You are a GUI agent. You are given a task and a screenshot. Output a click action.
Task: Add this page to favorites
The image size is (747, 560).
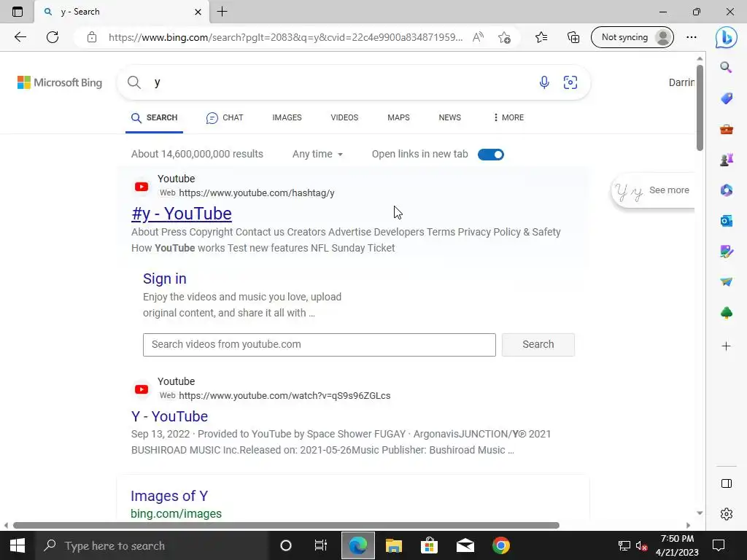(504, 37)
